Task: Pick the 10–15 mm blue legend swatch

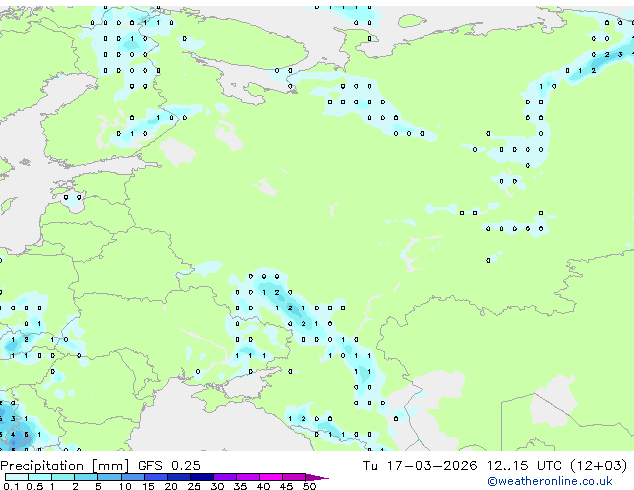Action: coord(133,477)
